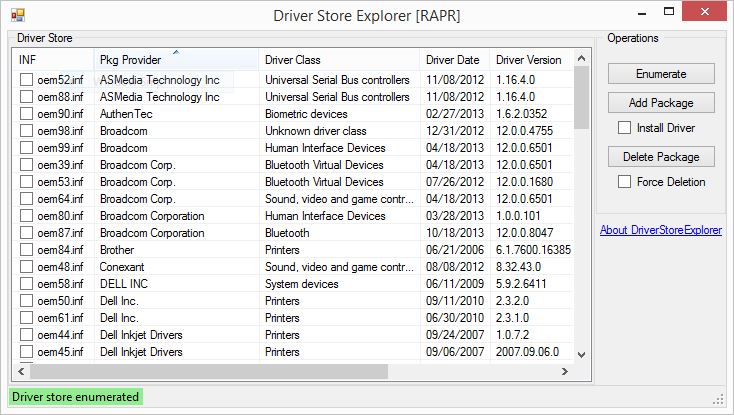Viewport: 734px width, 415px height.
Task: Tick the oem90.inf AuthenTec checkbox
Action: [26, 114]
